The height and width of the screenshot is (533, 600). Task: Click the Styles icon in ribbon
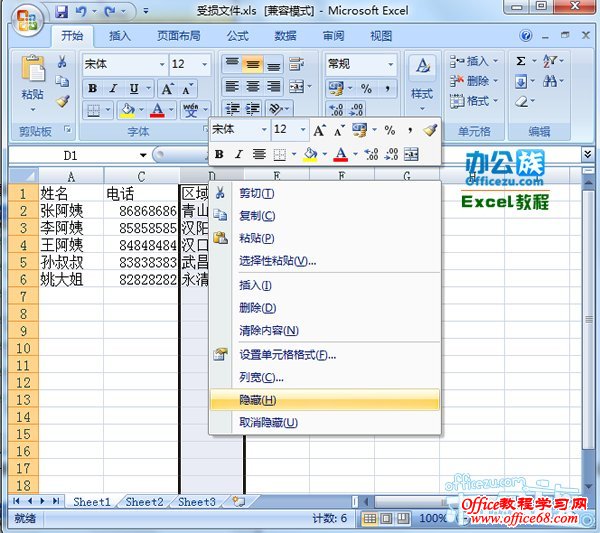coord(422,75)
